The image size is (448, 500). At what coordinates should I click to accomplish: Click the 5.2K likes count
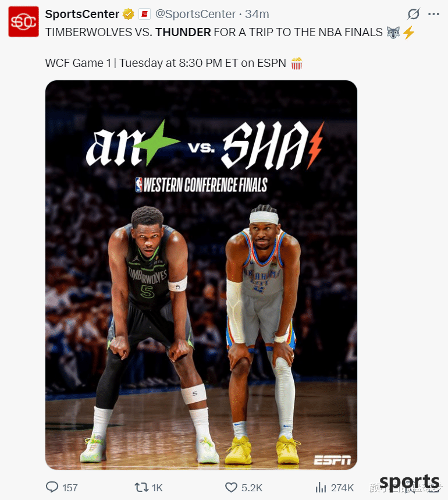(x=252, y=488)
